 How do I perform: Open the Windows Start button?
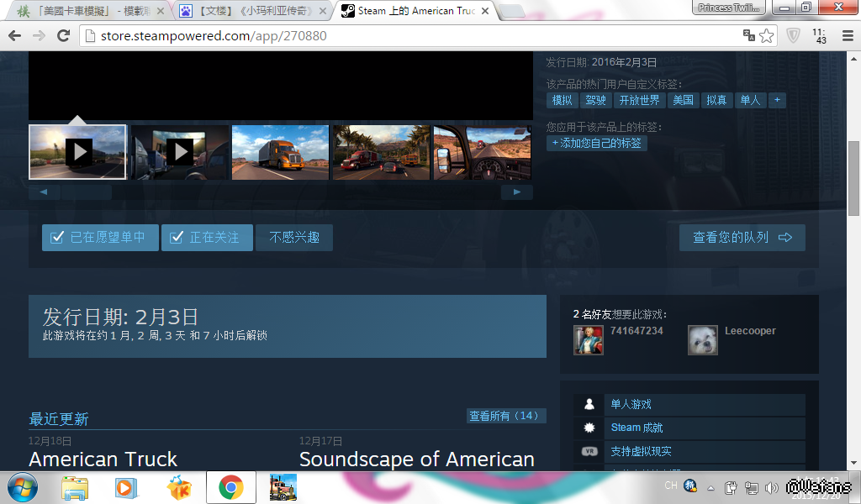[23, 487]
